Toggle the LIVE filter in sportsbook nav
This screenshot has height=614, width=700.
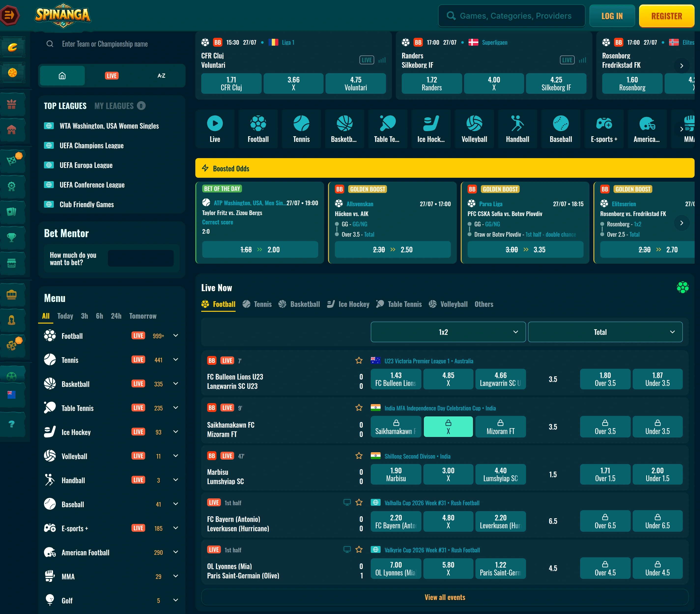point(112,76)
